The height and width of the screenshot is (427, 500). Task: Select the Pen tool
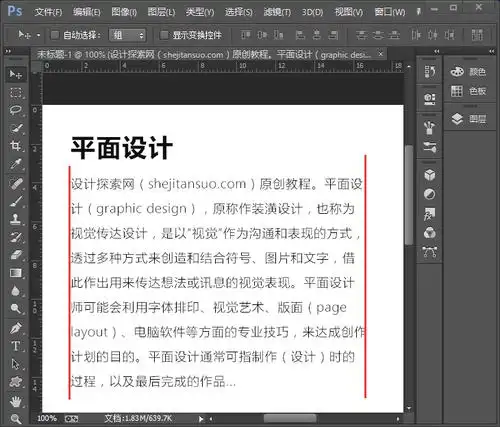16,328
